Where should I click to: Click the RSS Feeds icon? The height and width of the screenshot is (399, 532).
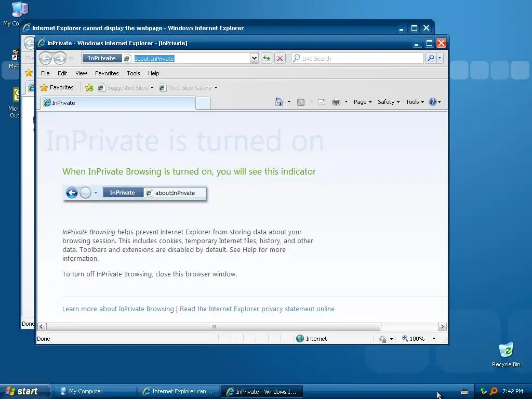[x=301, y=102]
